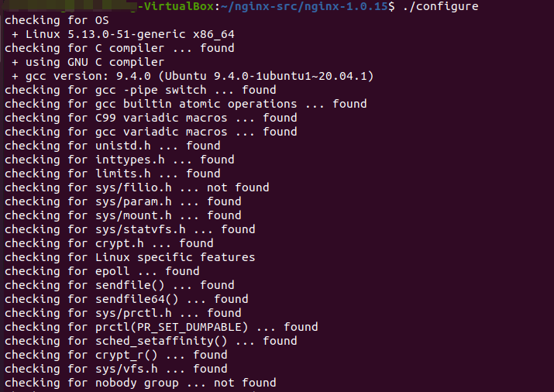Click the 'gcc -pipe switch' line
This screenshot has height=392, width=554.
pyautogui.click(x=140, y=90)
